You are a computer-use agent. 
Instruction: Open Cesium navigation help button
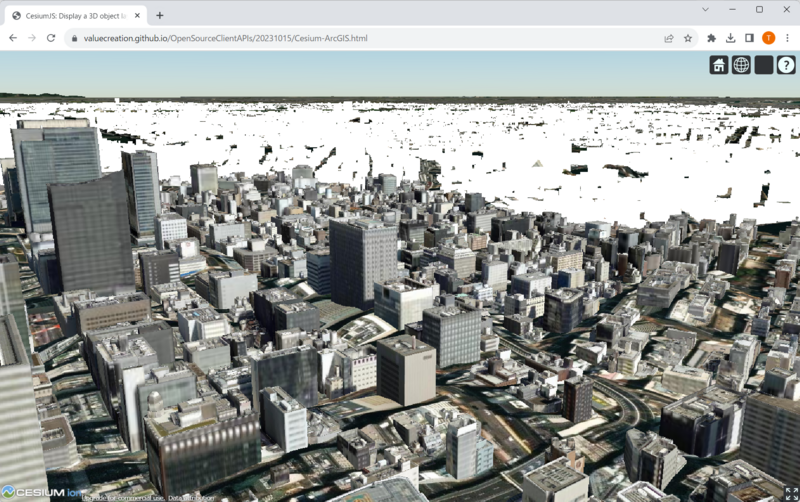[786, 65]
